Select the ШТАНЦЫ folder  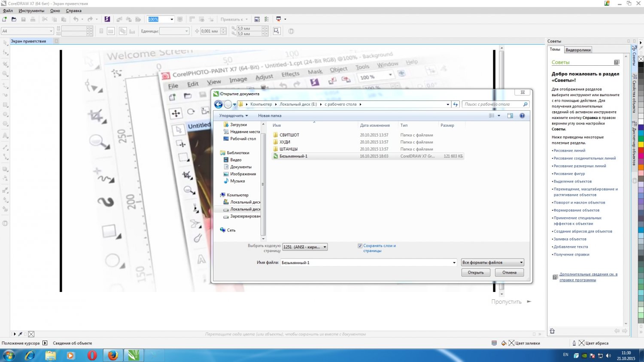289,149
